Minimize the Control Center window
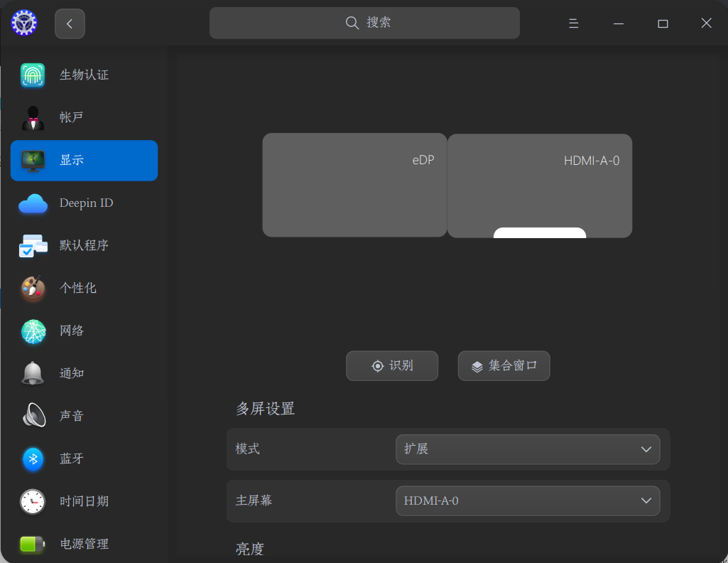 pos(619,23)
